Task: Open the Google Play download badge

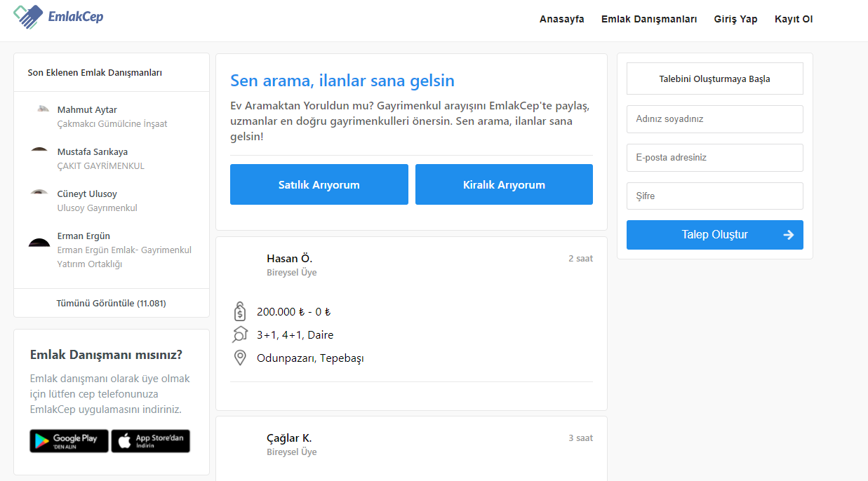Action: [x=69, y=441]
